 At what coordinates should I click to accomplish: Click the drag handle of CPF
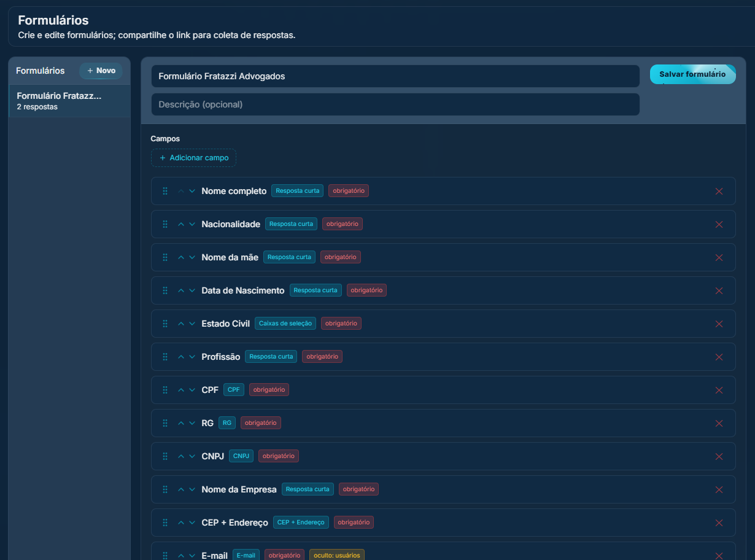click(x=165, y=390)
